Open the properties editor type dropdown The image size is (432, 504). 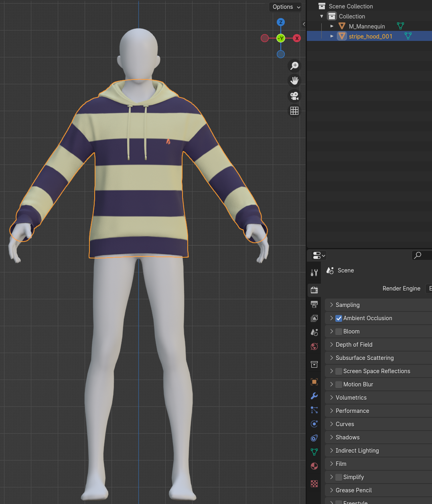(318, 256)
